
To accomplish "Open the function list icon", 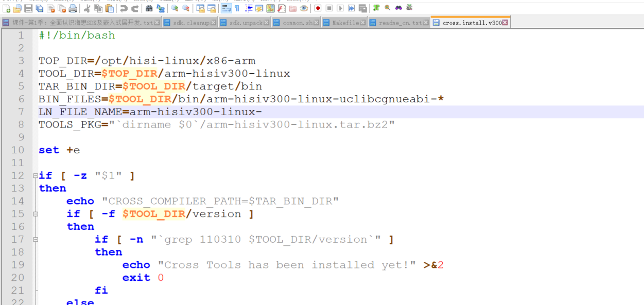I will click(x=283, y=8).
